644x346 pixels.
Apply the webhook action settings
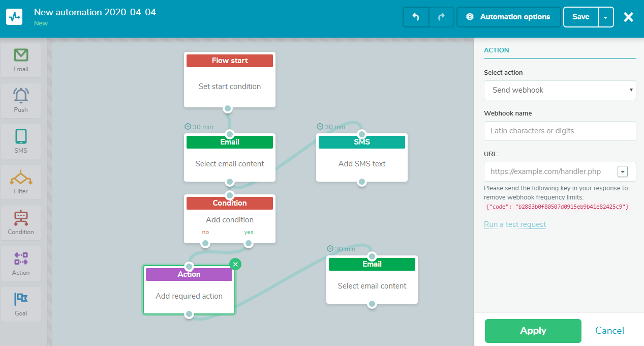tap(533, 331)
